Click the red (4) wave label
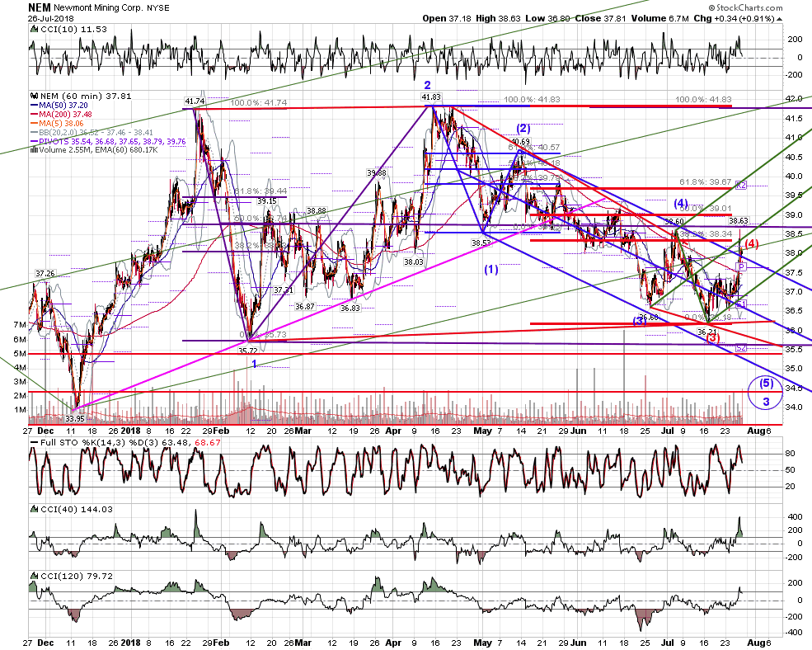 click(x=752, y=243)
